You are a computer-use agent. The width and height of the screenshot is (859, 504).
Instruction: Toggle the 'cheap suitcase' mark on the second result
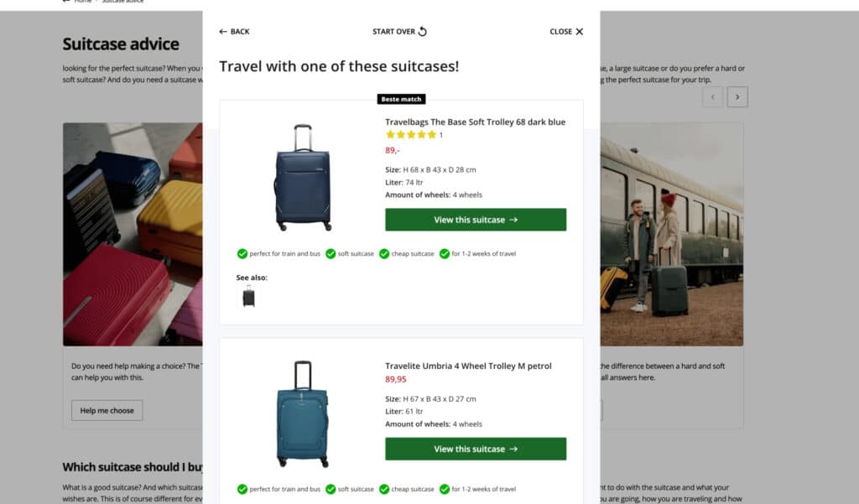[x=384, y=489]
